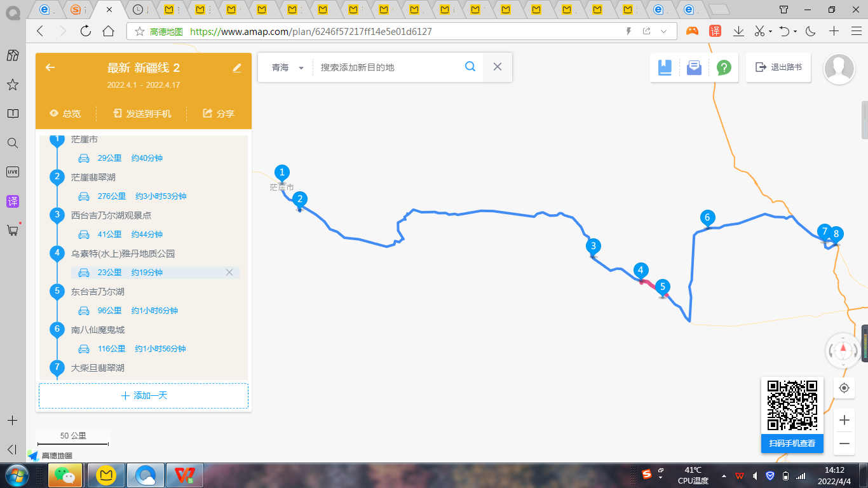Click 发送到手机 send to phone option

[x=142, y=114]
